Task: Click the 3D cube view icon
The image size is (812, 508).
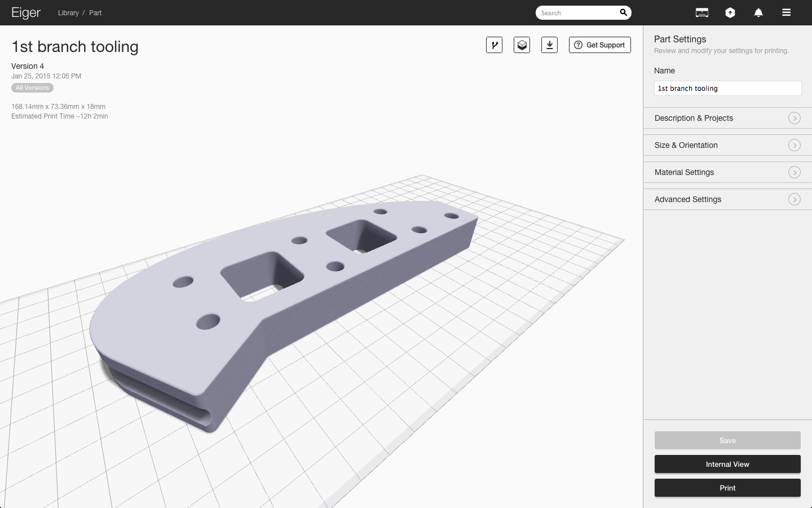Action: pyautogui.click(x=522, y=45)
